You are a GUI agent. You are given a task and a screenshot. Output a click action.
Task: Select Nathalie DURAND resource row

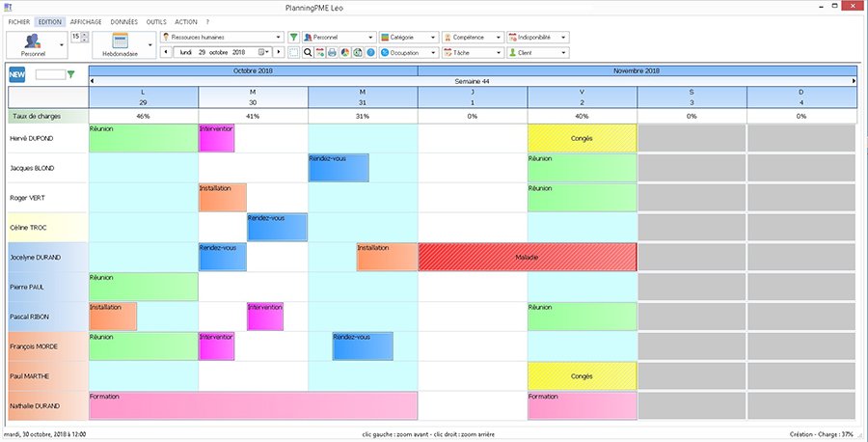click(x=47, y=406)
